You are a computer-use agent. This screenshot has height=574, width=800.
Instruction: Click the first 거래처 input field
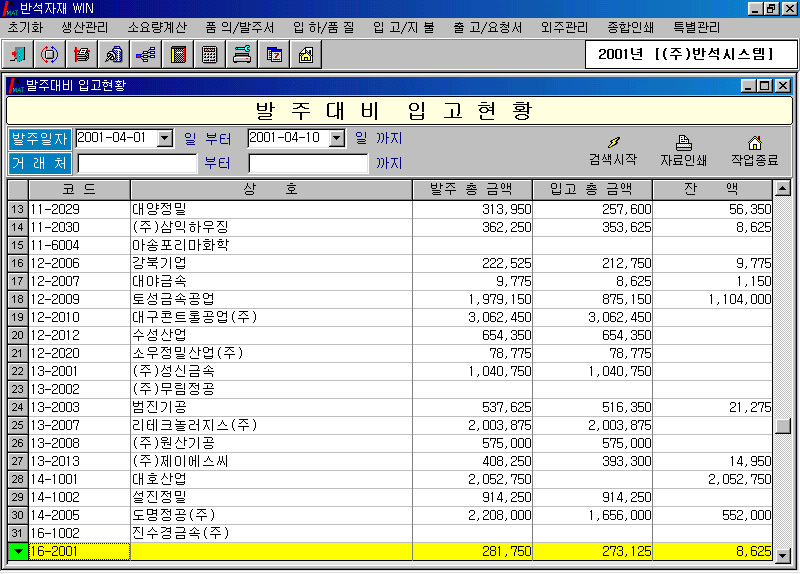(137, 163)
